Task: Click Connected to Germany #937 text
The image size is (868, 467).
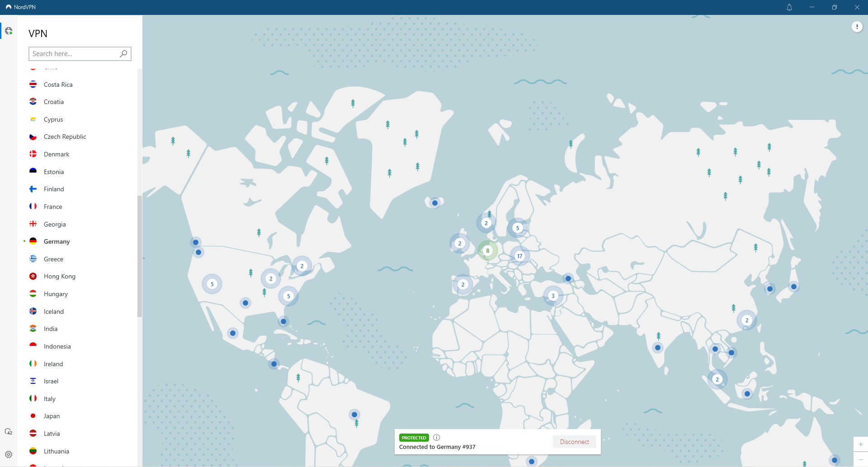Action: tap(437, 447)
